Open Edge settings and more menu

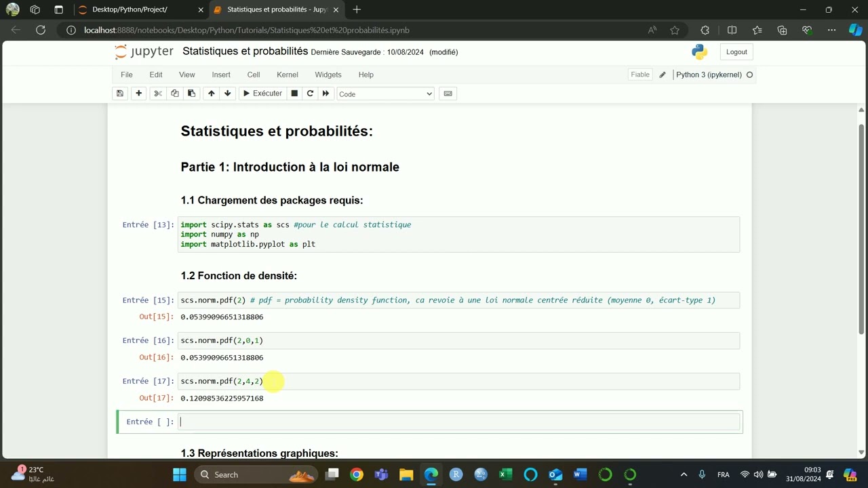(831, 30)
